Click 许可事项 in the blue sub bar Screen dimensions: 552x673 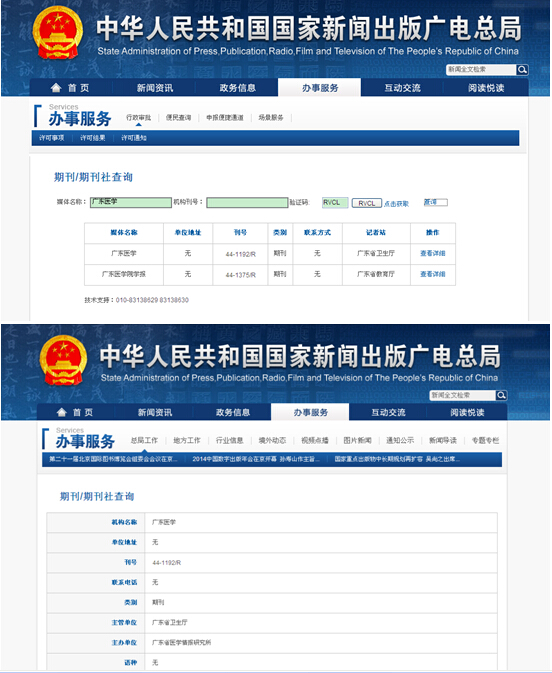[x=52, y=138]
